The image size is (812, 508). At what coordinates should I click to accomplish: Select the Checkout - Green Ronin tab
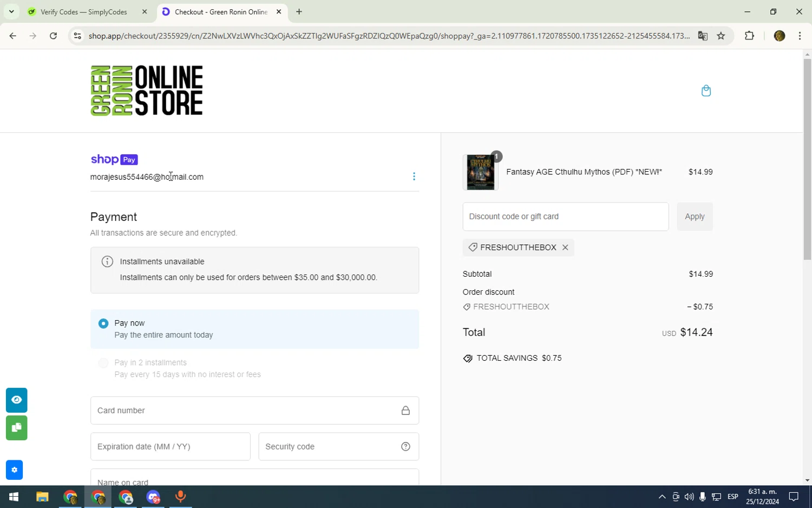pyautogui.click(x=222, y=12)
